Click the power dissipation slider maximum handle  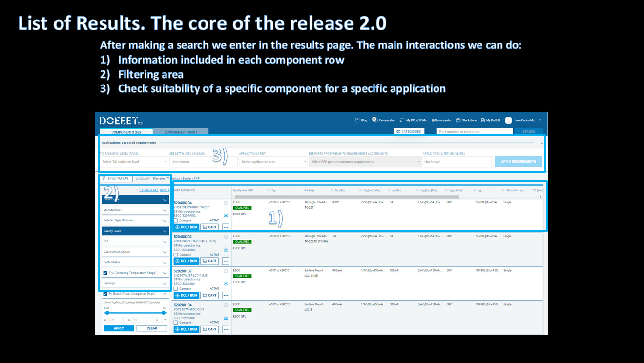coord(165,313)
